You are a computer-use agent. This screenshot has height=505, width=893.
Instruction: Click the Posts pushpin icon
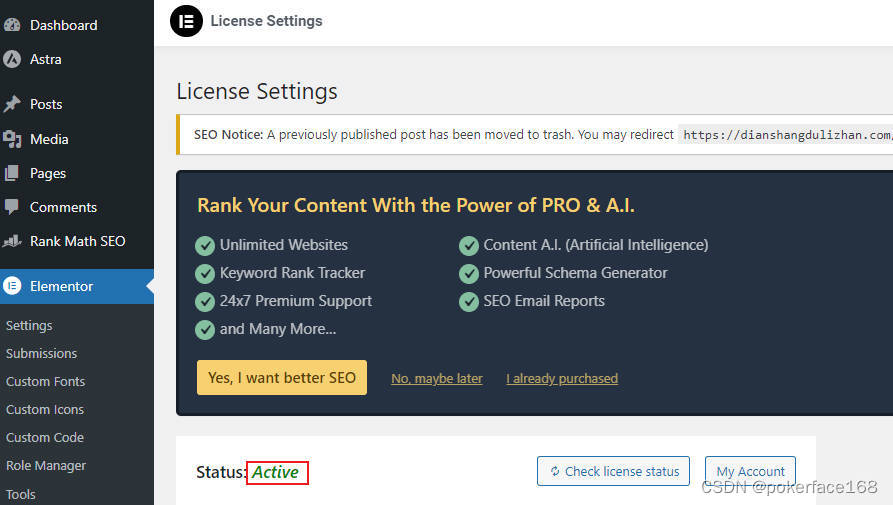pyautogui.click(x=12, y=104)
